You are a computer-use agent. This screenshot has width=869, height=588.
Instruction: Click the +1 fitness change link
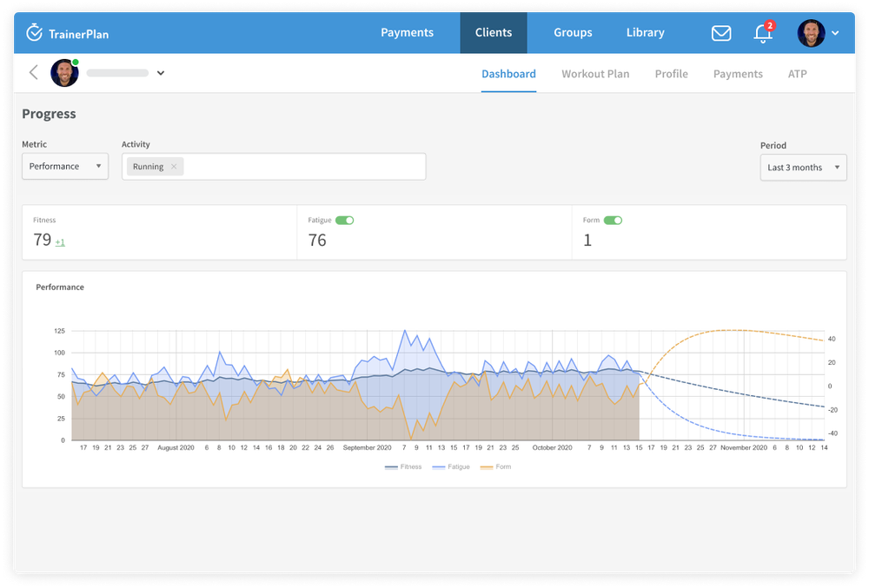pyautogui.click(x=60, y=242)
